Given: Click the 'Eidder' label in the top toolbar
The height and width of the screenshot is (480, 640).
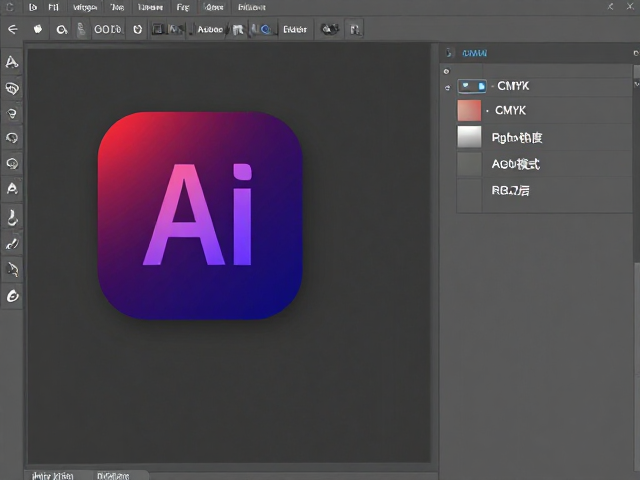Looking at the screenshot, I should [295, 29].
